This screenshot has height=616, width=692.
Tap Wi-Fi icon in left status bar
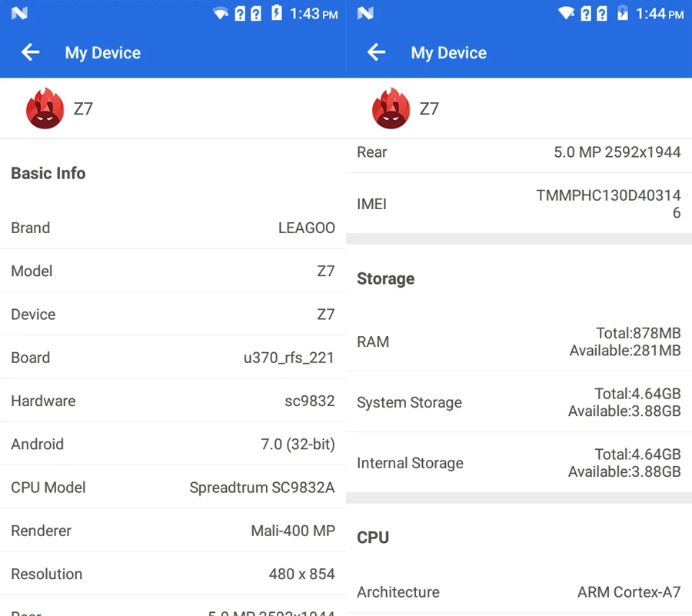pos(221,14)
